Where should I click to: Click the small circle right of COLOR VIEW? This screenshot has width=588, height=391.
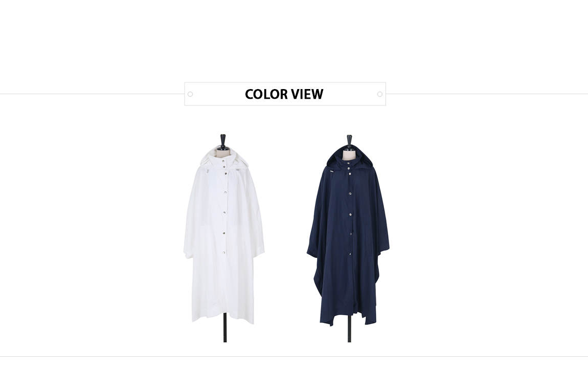tap(379, 94)
